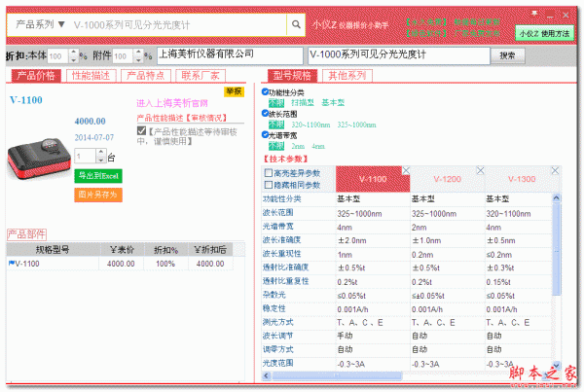This screenshot has width=584, height=392.
Task: Switch to the 联系厂家 tab
Action: coord(201,76)
